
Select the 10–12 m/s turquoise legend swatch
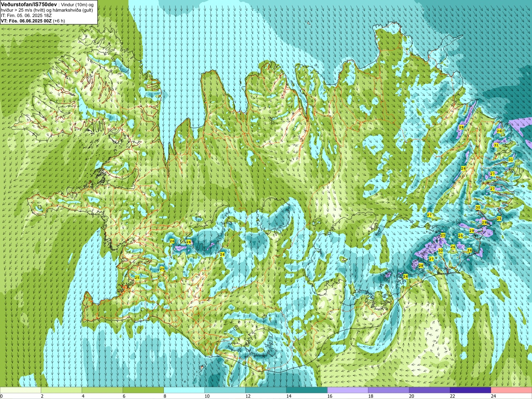pos(225,390)
